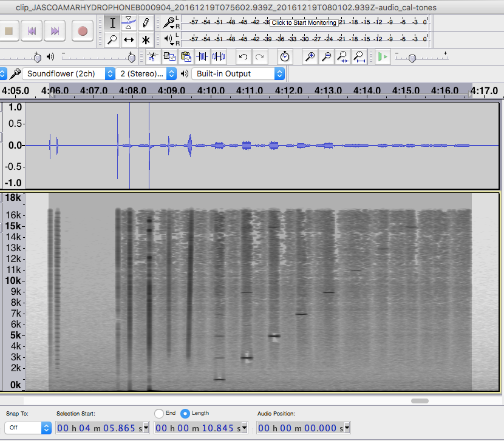This screenshot has height=441, width=504.
Task: Click the Zoom In magnifier icon
Action: point(310,57)
